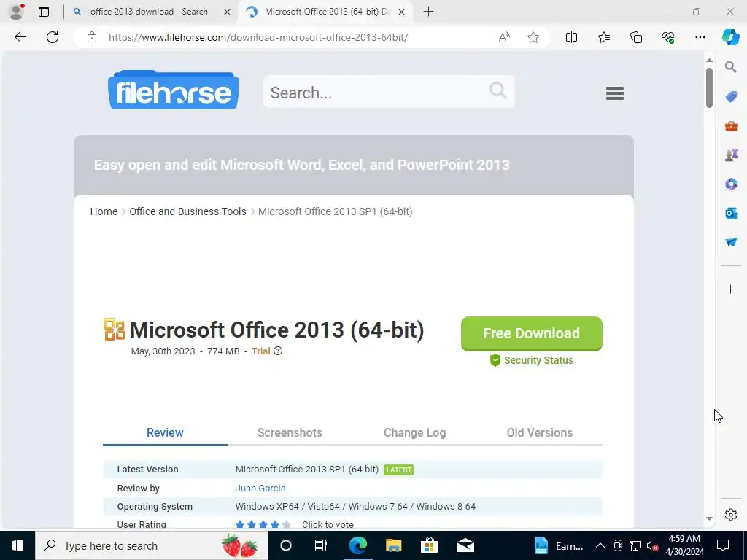
Task: Add page to favorites star icon
Action: [533, 37]
